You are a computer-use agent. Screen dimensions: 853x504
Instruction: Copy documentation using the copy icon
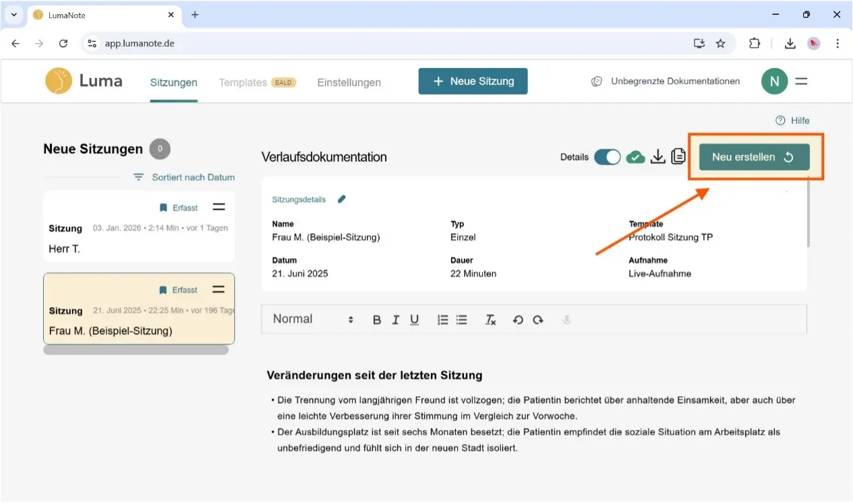click(678, 157)
